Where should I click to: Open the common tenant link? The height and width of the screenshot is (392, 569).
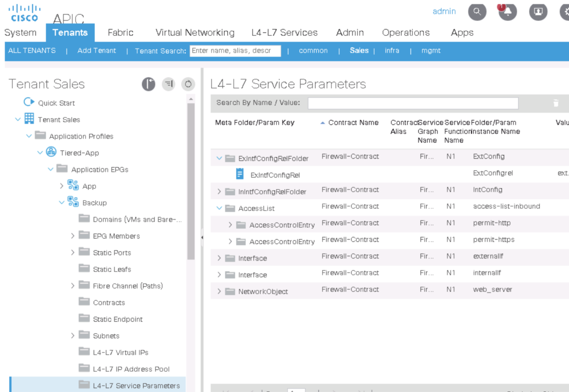click(313, 50)
